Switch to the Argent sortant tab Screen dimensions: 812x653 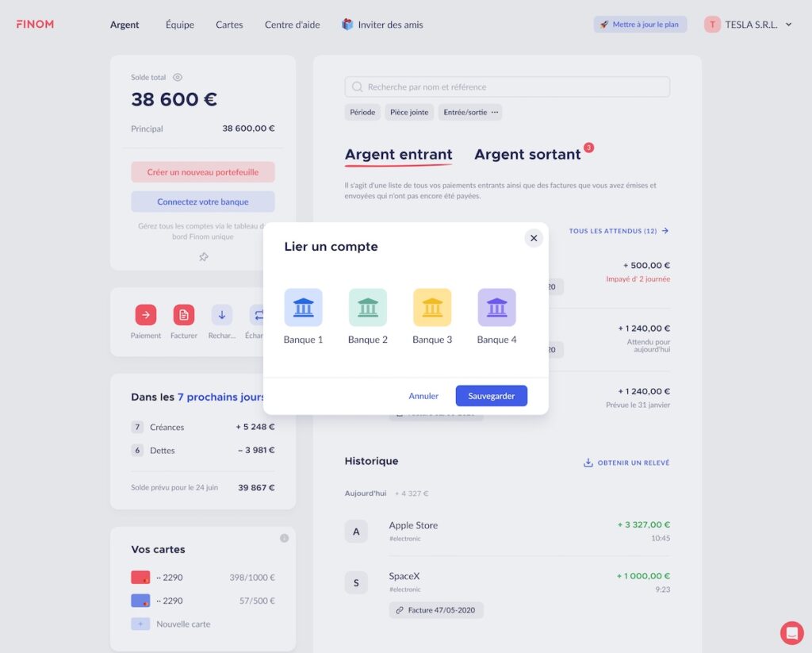[x=527, y=155]
